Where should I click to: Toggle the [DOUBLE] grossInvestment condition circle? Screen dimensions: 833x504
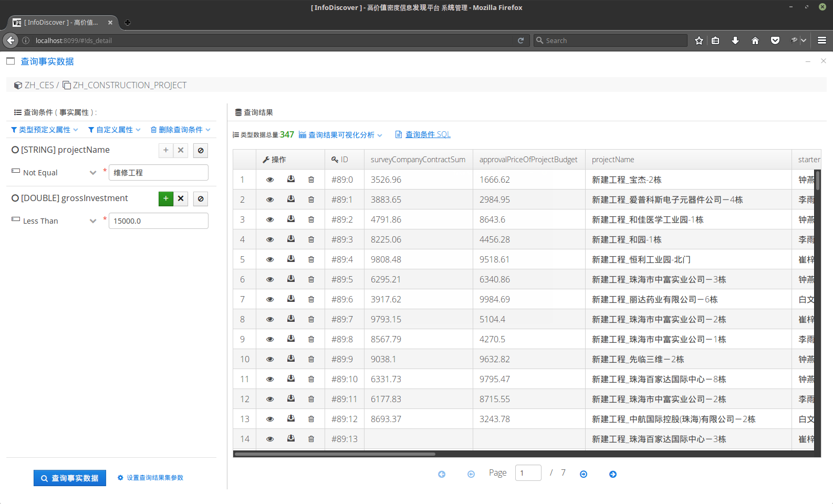click(15, 198)
